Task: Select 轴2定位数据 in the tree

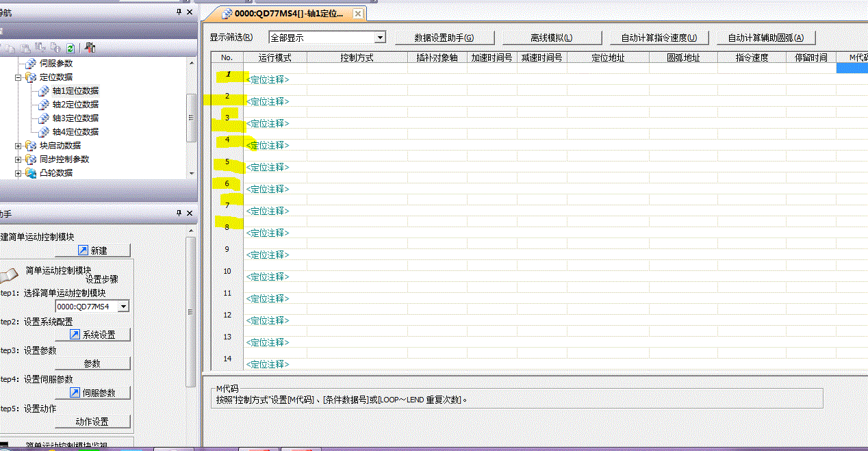Action: [x=75, y=104]
